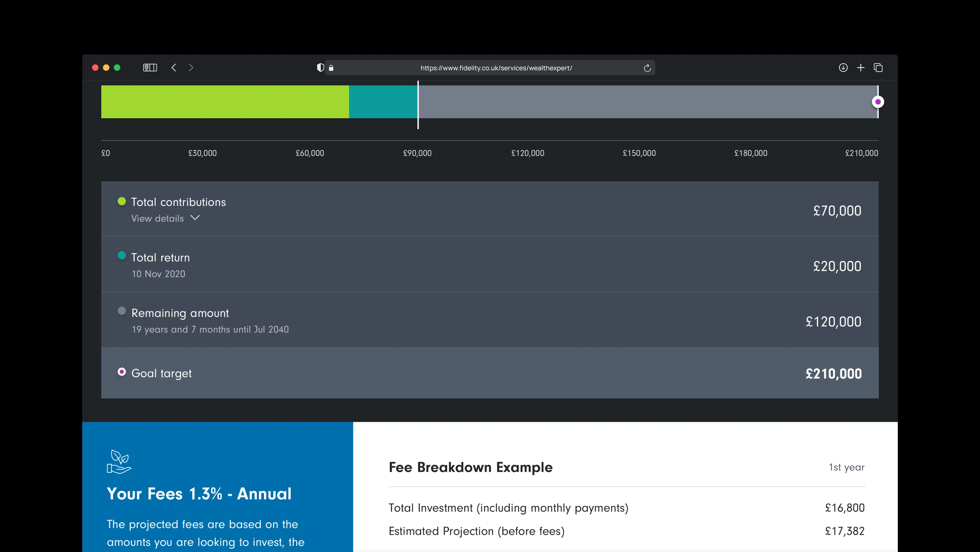980x552 pixels.
Task: Click the teal total return bar segment
Action: tap(383, 102)
